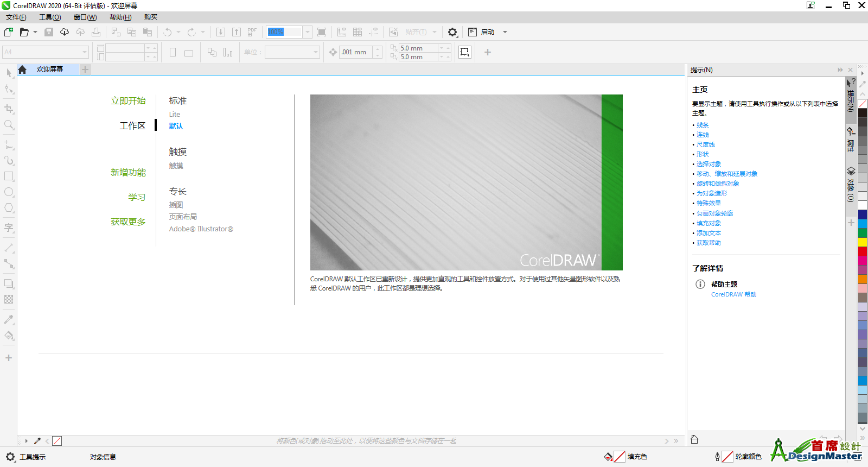Select the Crop tool in toolbox
This screenshot has height=467, width=868.
click(x=9, y=109)
